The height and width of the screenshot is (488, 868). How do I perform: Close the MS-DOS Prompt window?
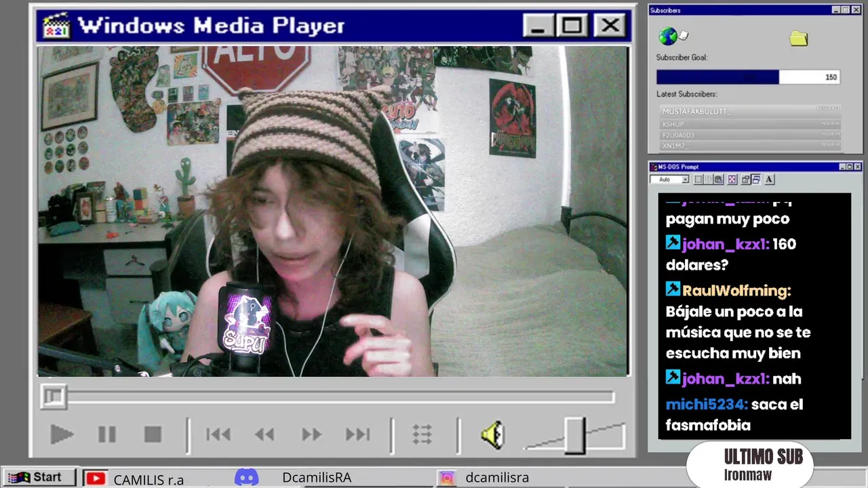pos(858,167)
